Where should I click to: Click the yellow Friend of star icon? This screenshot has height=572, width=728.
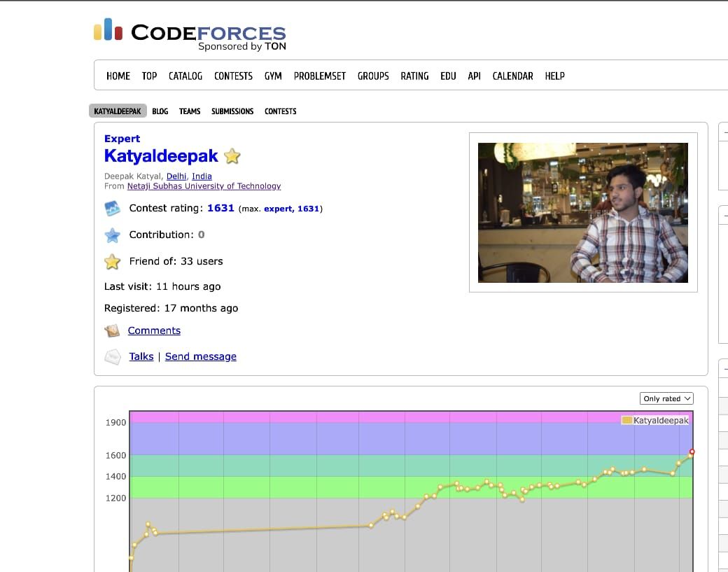point(112,262)
